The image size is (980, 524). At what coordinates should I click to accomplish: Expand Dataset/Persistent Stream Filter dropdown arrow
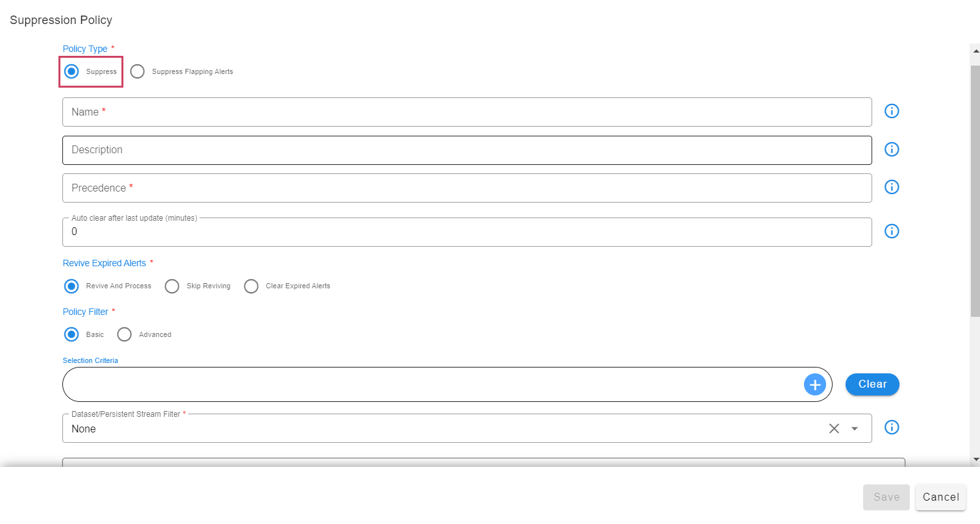point(855,429)
